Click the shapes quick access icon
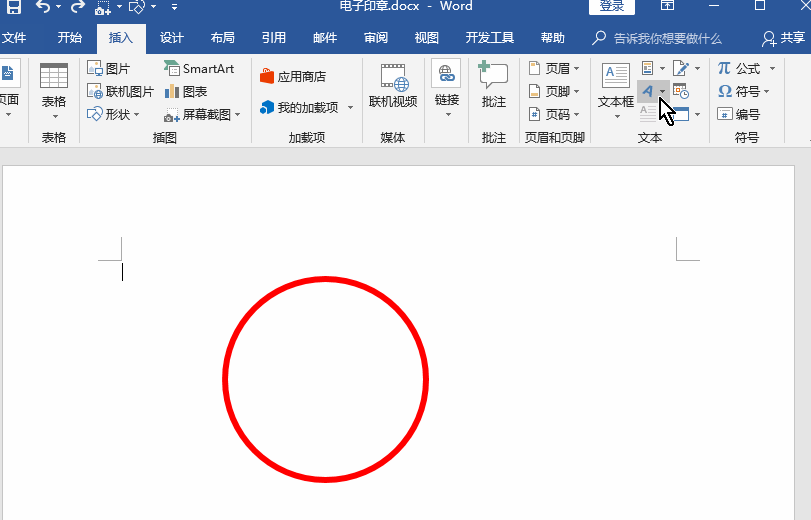The width and height of the screenshot is (811, 520). [x=137, y=7]
